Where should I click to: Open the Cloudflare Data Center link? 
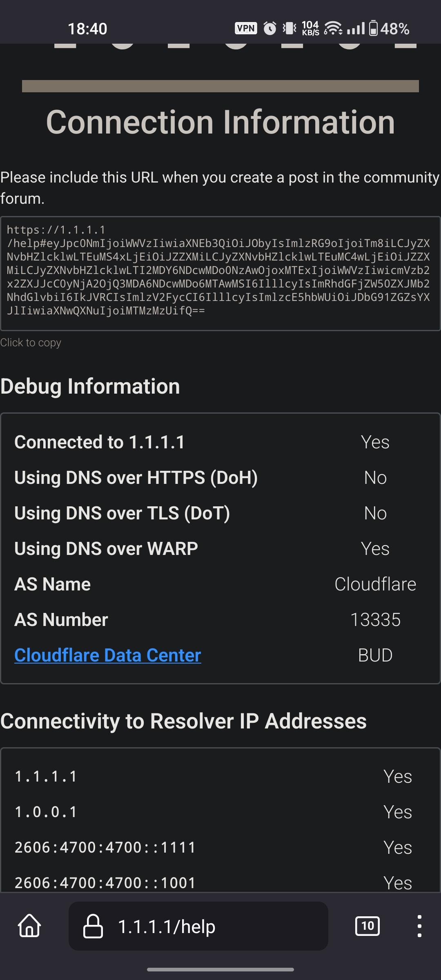[x=108, y=655]
